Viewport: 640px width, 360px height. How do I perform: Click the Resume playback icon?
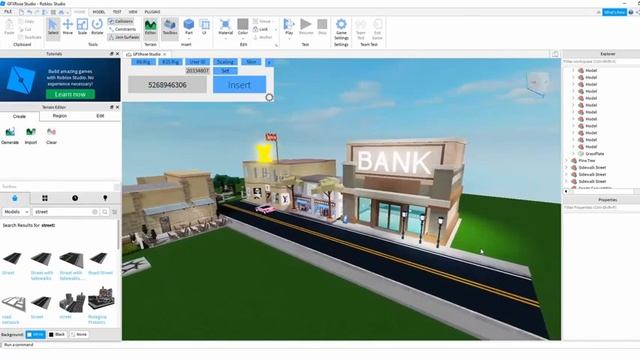tap(306, 24)
